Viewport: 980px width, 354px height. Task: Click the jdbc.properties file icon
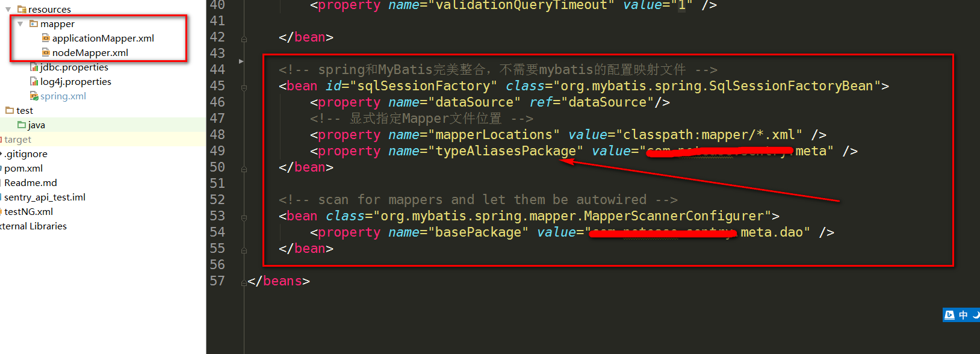click(34, 67)
